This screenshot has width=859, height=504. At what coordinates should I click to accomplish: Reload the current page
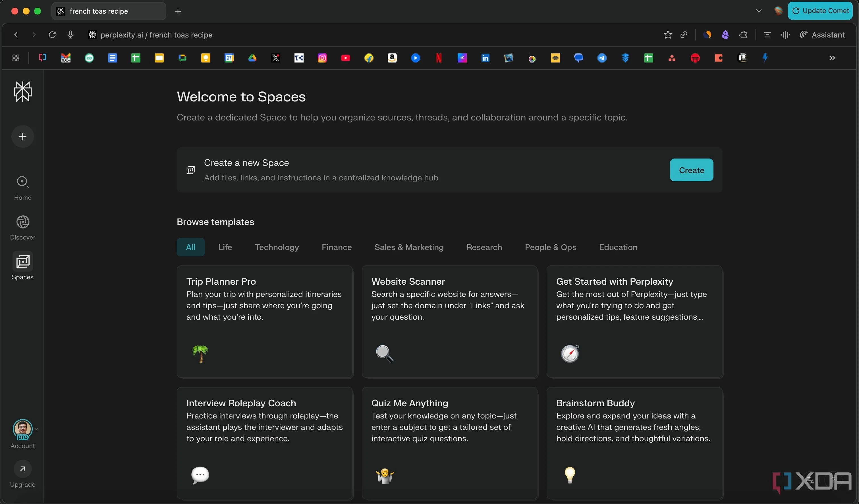pos(52,35)
